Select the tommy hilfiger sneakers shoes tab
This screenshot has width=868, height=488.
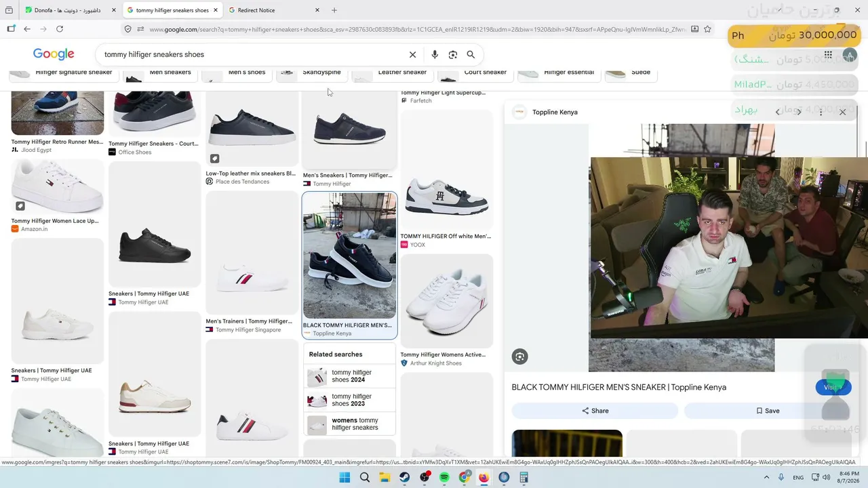tap(173, 10)
